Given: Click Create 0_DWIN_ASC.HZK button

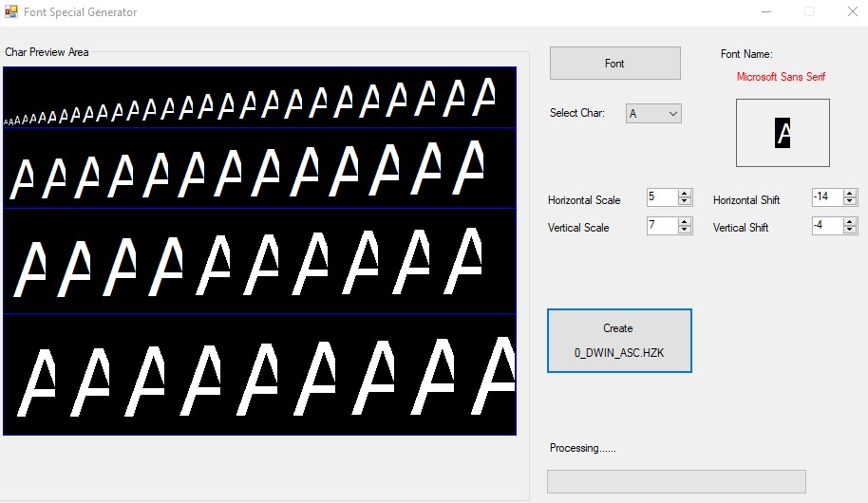Looking at the screenshot, I should point(618,341).
